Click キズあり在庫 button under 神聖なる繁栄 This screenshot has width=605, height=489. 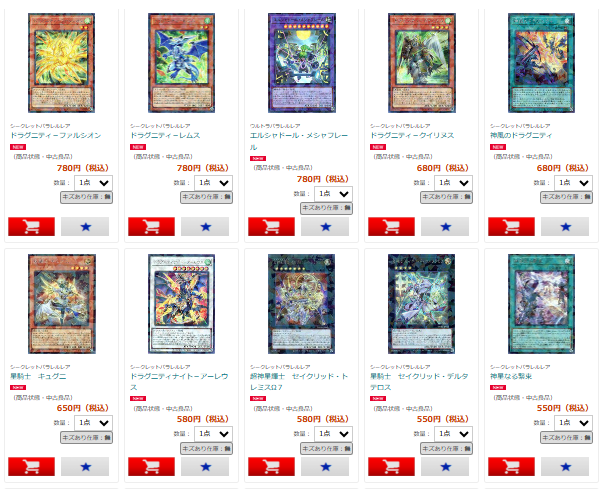tap(566, 438)
